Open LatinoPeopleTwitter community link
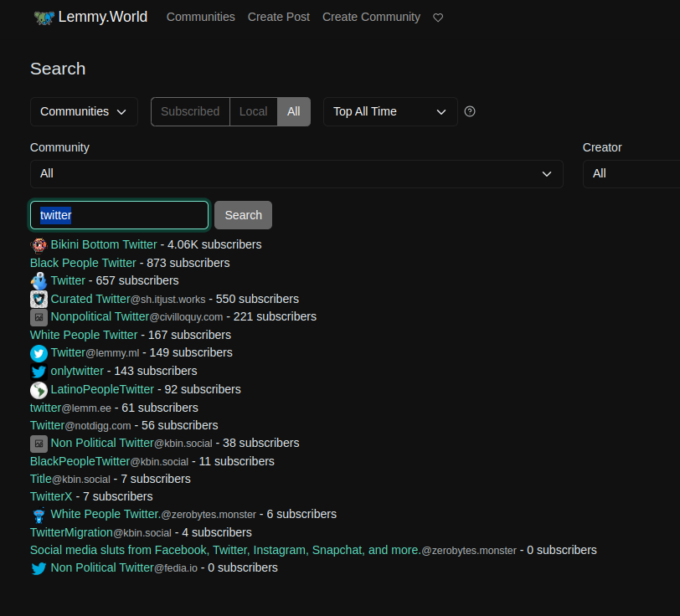Viewport: 680px width, 616px height. [x=102, y=389]
